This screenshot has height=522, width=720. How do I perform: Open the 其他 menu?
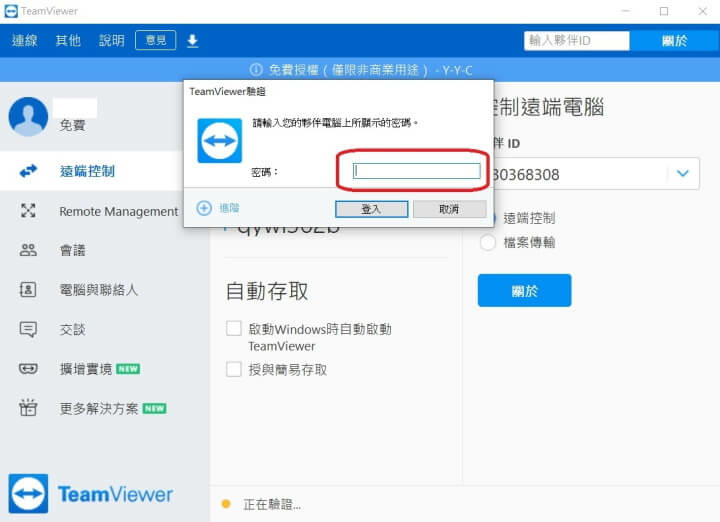[68, 40]
